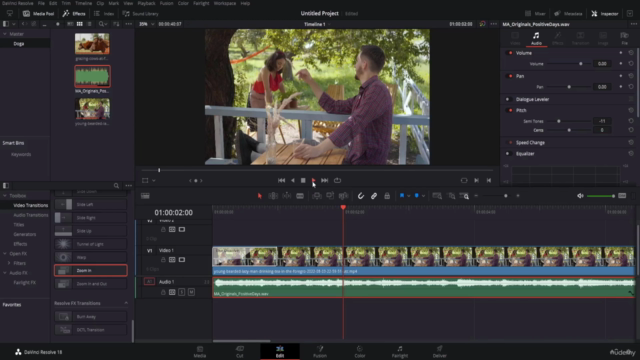This screenshot has width=640, height=360.
Task: Select the Blade Edit mode tool
Action: point(300,196)
